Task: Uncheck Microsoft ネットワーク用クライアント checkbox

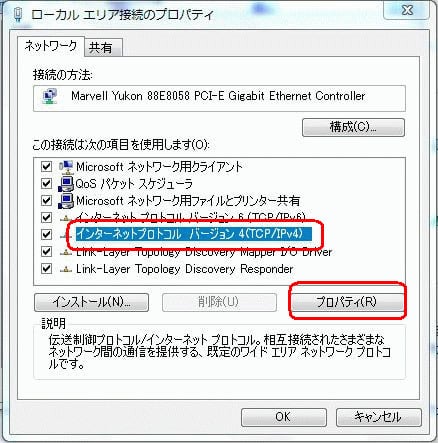Action: (x=46, y=166)
